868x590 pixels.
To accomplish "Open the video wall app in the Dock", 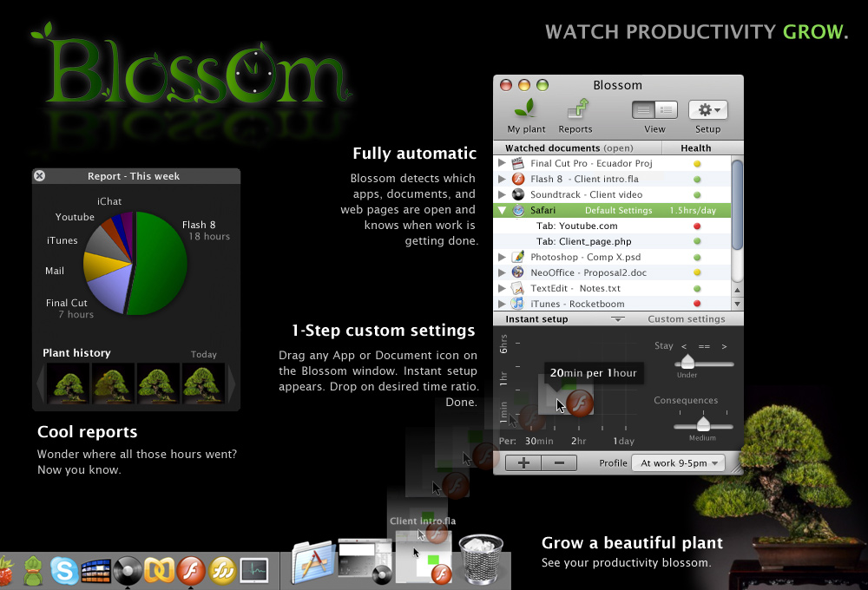I will [95, 571].
